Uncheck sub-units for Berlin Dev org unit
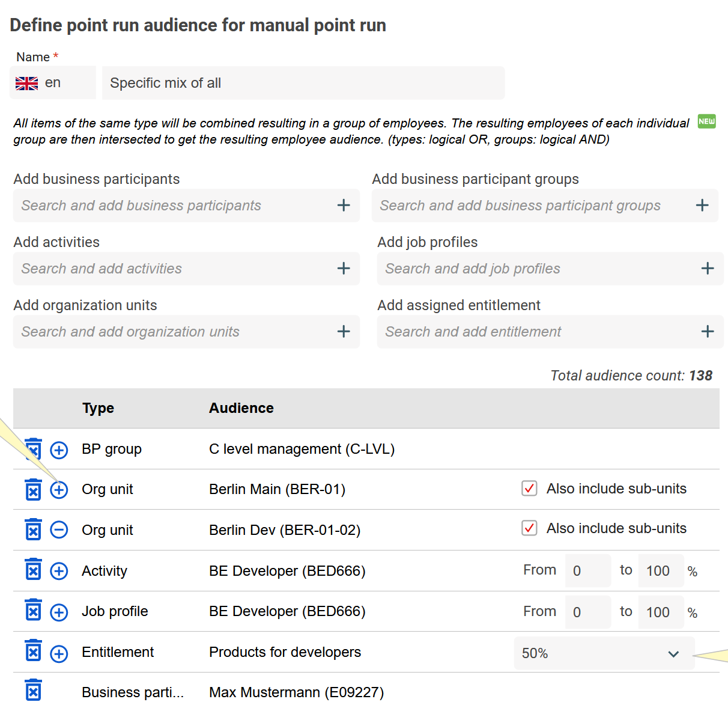 [529, 528]
